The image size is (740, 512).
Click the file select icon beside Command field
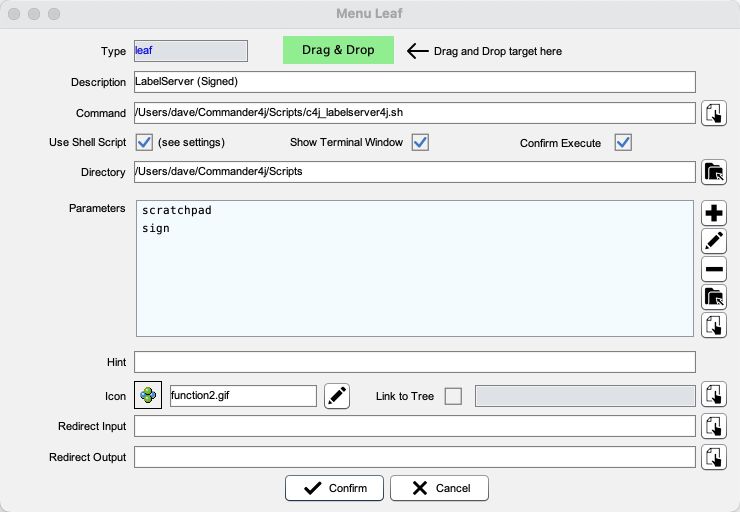pos(714,113)
